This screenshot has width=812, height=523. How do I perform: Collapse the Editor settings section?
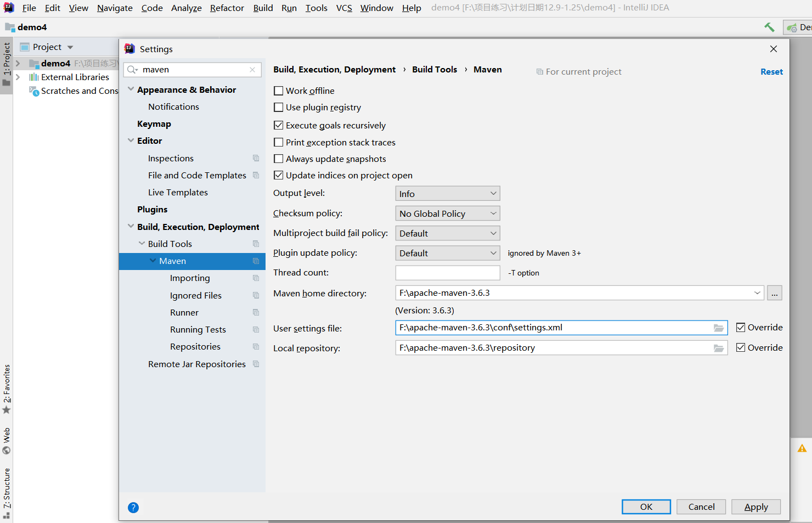131,140
